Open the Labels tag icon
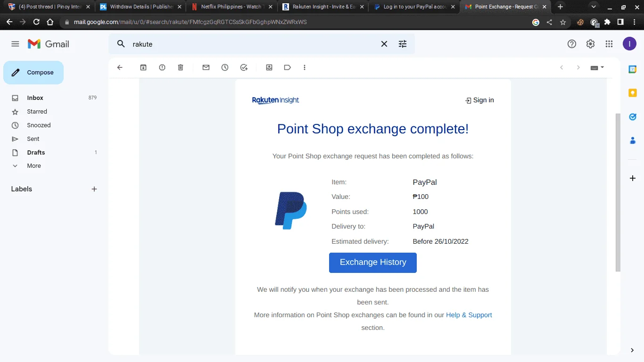Viewport: 644px width, 362px height. pos(287,67)
